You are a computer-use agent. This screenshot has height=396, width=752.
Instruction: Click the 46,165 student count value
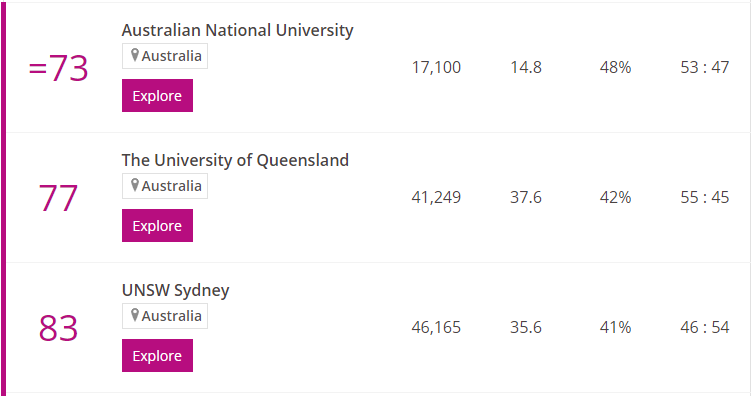coord(436,327)
